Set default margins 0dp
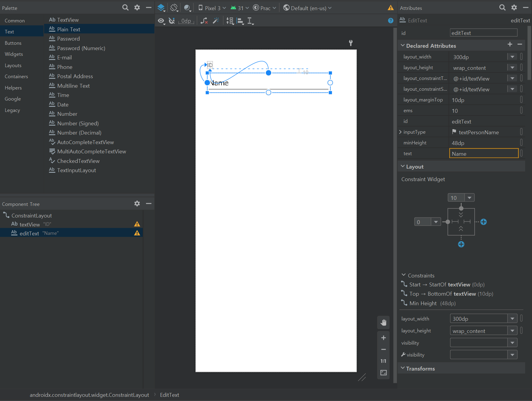This screenshot has height=401, width=532. tap(186, 21)
